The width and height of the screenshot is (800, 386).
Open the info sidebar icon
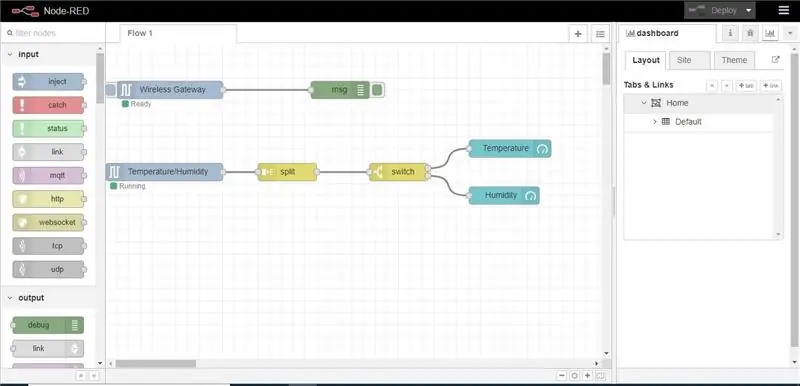[x=730, y=33]
